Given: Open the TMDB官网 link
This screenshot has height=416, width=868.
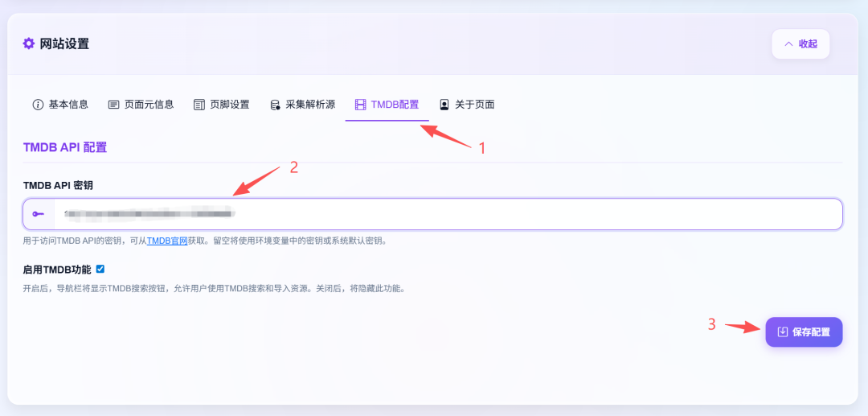Looking at the screenshot, I should click(167, 241).
